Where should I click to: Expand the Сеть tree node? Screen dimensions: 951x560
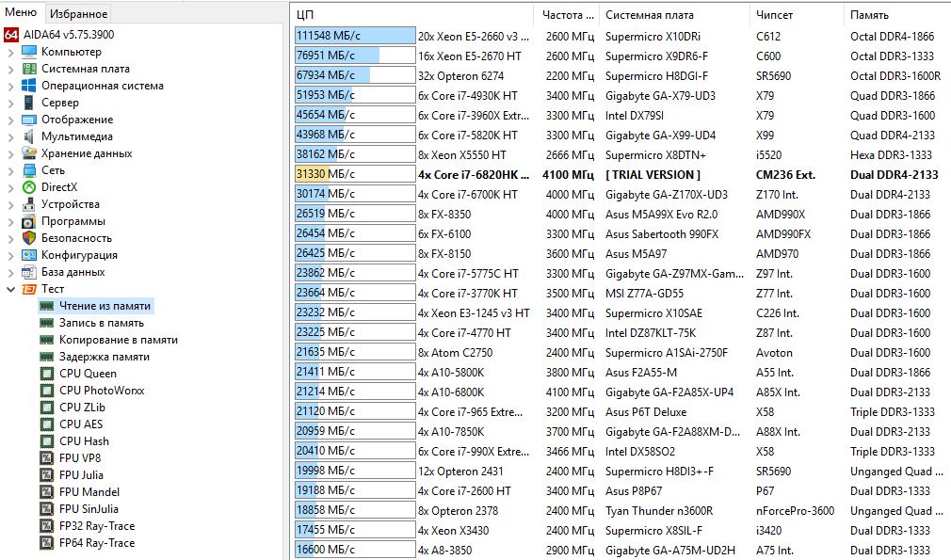tap(10, 171)
